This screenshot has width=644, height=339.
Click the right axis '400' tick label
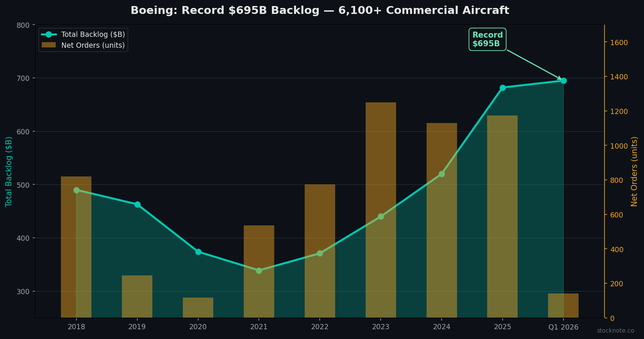click(617, 249)
